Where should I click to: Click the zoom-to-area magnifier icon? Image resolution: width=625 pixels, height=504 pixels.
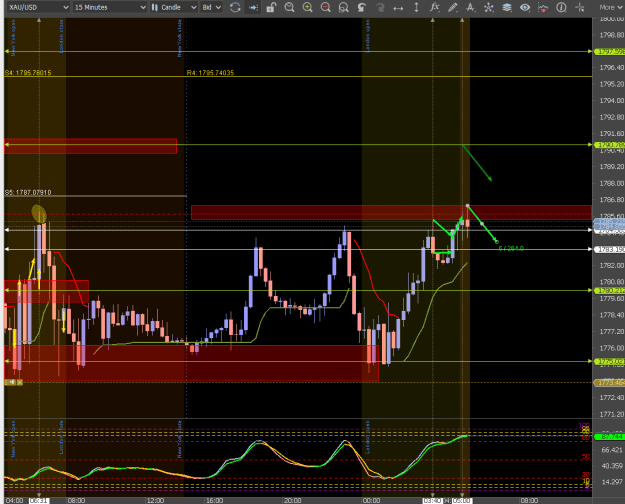pyautogui.click(x=289, y=7)
